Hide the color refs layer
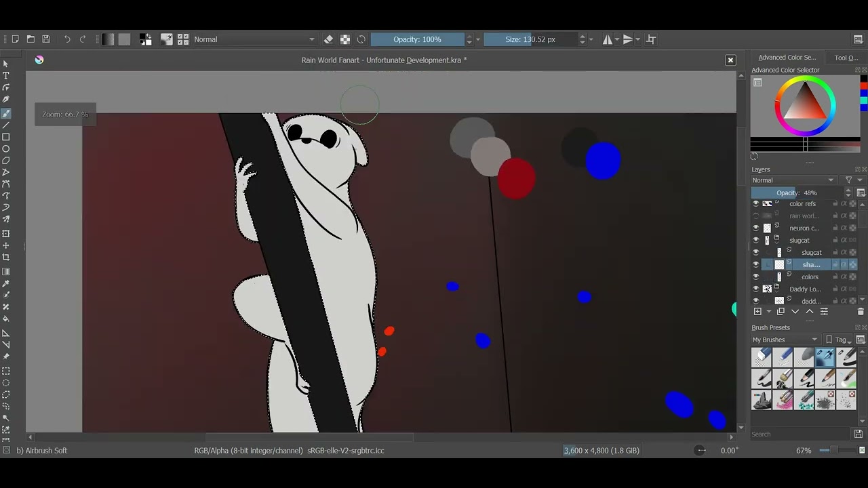 pos(756,203)
